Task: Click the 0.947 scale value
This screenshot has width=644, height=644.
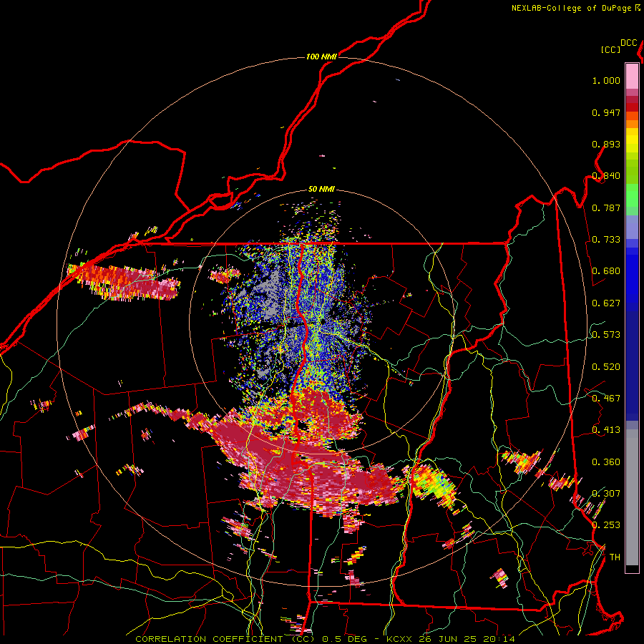Action: (x=606, y=112)
